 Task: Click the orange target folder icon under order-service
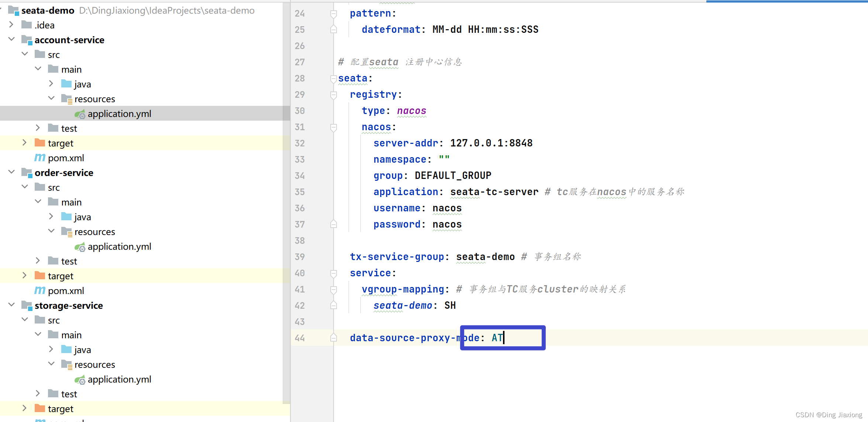(x=40, y=275)
